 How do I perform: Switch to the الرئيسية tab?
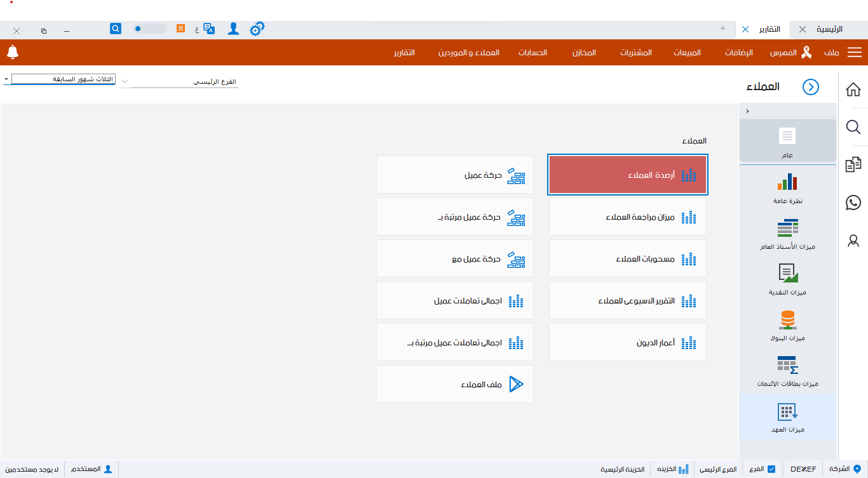coord(829,29)
